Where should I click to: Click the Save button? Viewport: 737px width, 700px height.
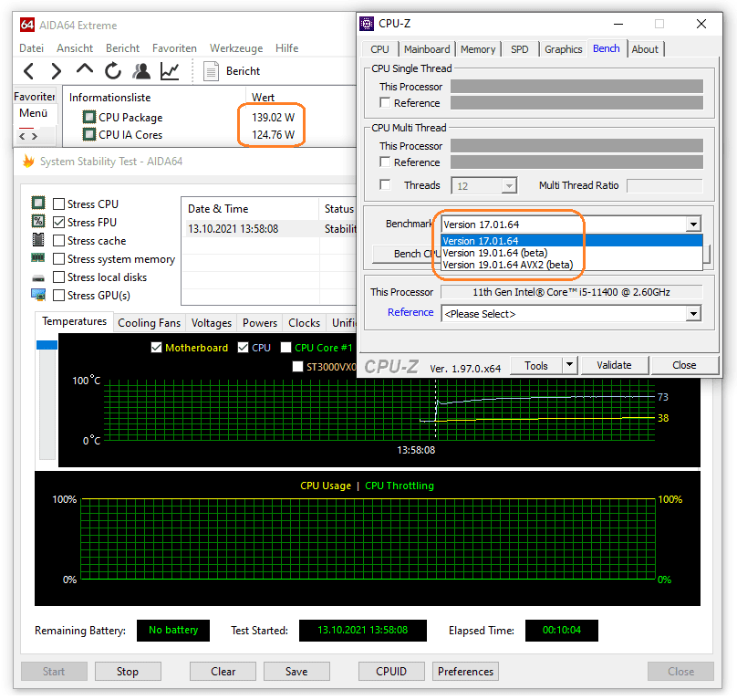pyautogui.click(x=296, y=672)
